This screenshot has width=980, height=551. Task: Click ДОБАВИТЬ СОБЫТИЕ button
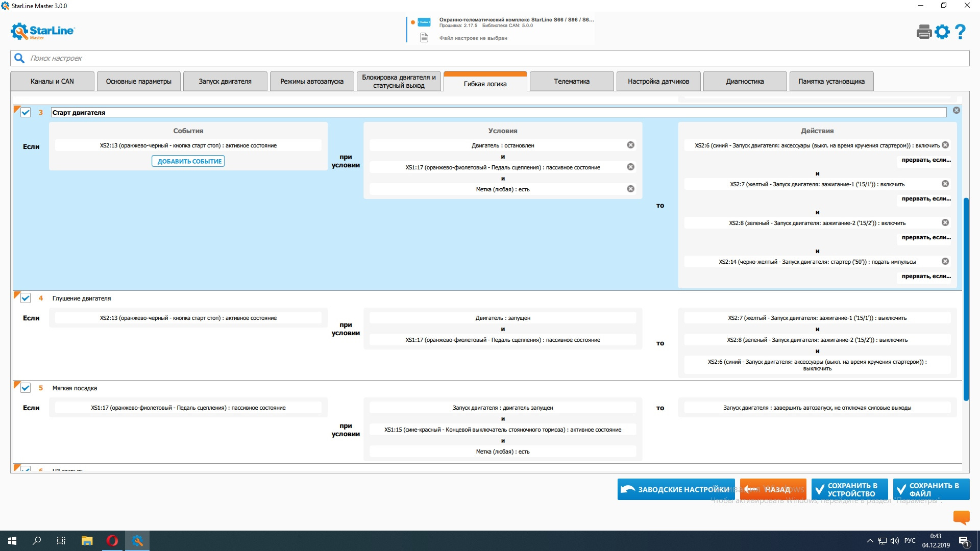pyautogui.click(x=188, y=161)
